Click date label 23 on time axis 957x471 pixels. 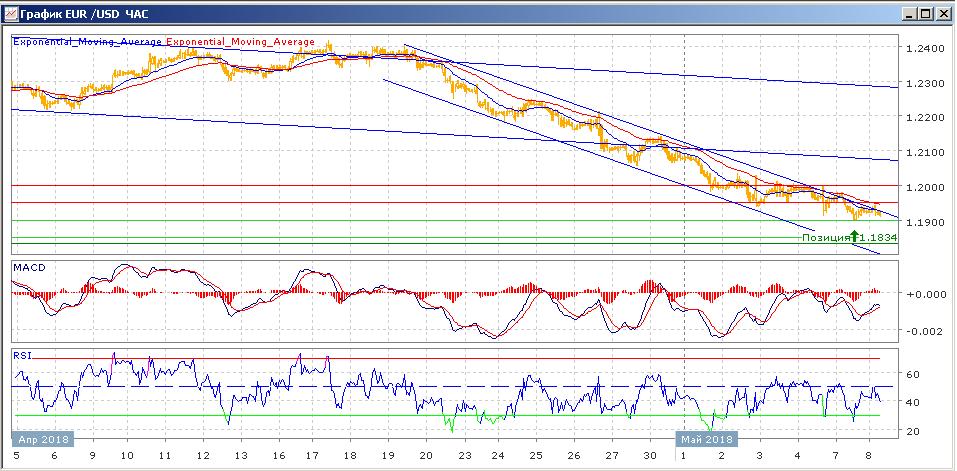466,456
